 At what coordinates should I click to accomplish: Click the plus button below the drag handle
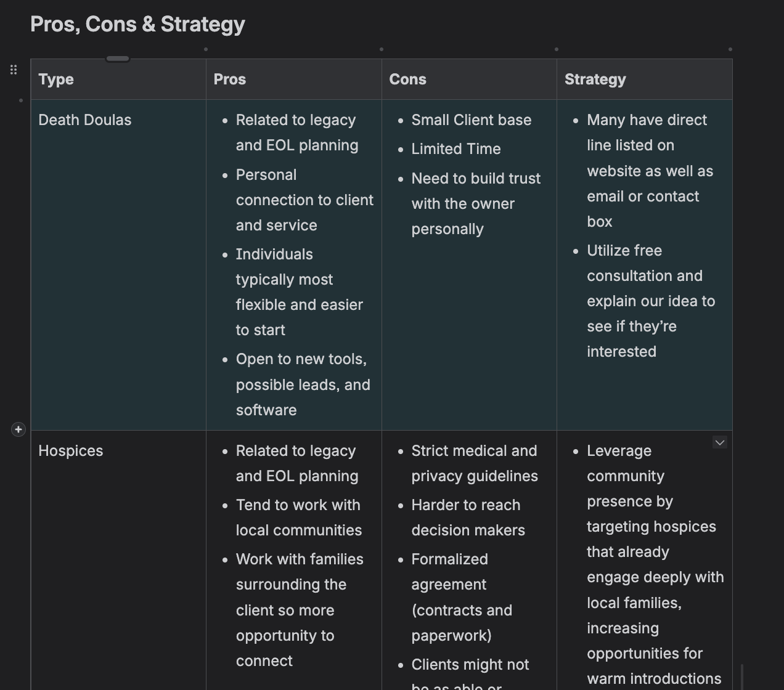pyautogui.click(x=18, y=429)
